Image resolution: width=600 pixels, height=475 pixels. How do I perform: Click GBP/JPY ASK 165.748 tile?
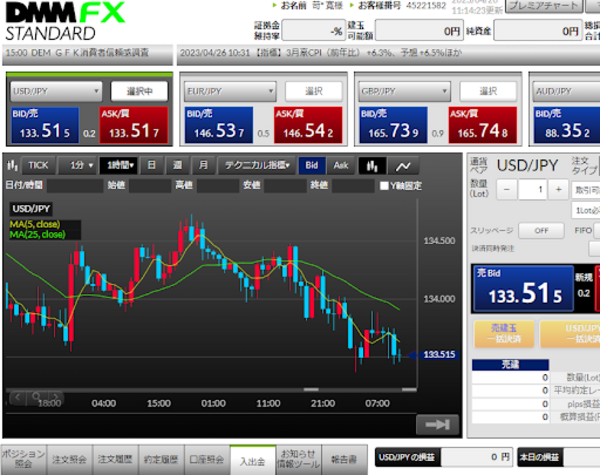tap(483, 125)
